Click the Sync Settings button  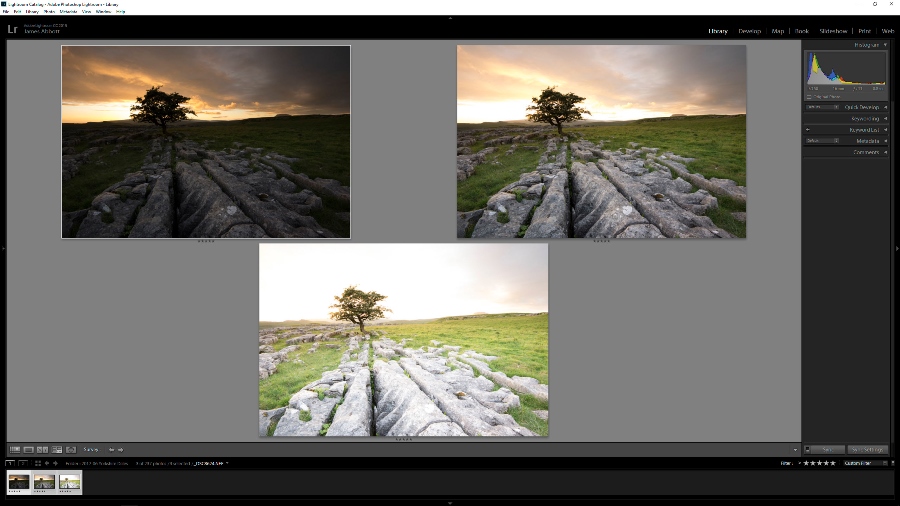tap(867, 449)
